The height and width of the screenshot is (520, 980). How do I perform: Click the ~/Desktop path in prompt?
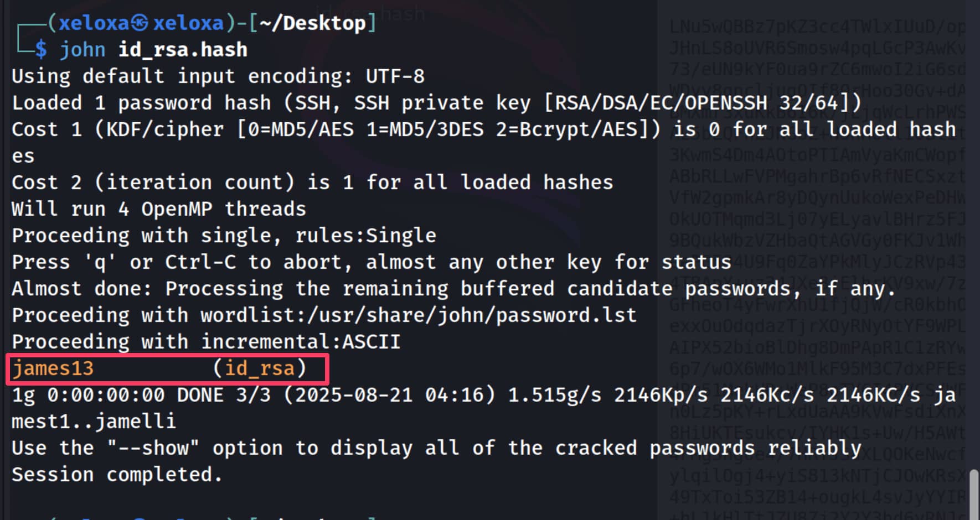pos(312,23)
